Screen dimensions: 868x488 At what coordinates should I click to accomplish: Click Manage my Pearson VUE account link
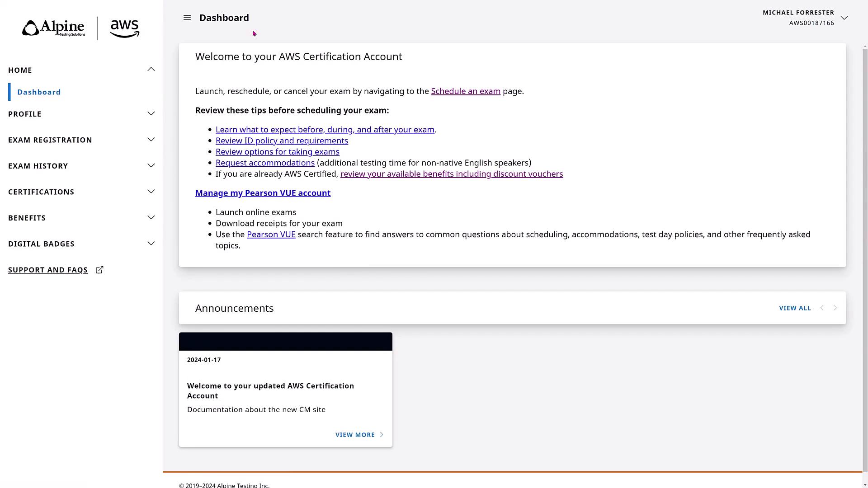tap(263, 193)
